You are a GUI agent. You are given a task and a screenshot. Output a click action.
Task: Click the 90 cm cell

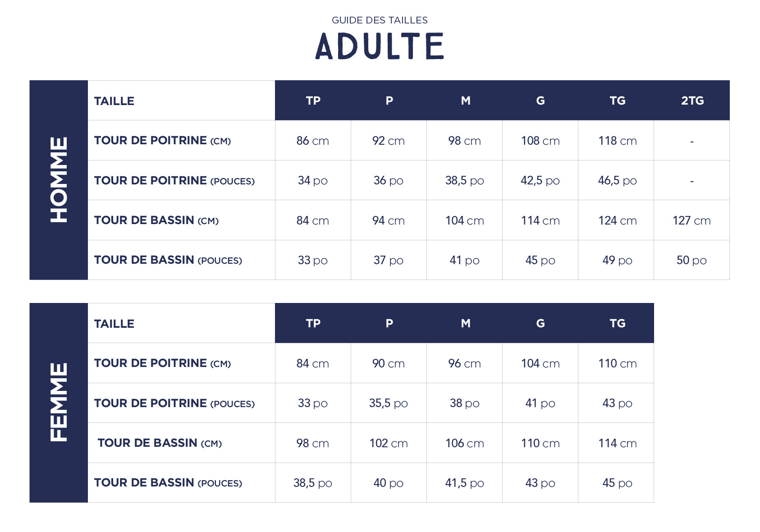(388, 363)
